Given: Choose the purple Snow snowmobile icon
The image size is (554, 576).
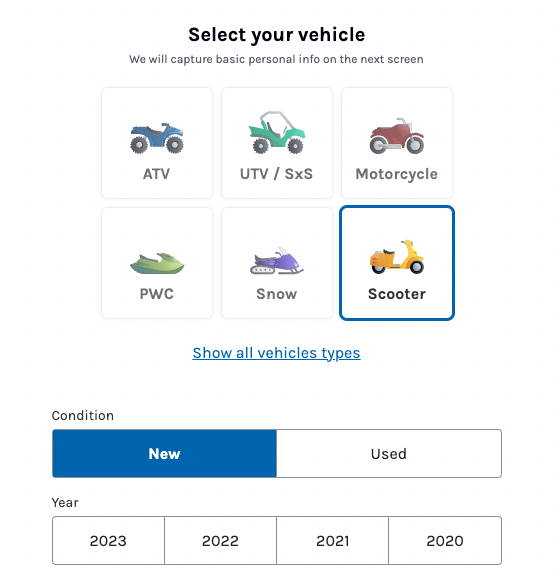Looking at the screenshot, I should 277,260.
